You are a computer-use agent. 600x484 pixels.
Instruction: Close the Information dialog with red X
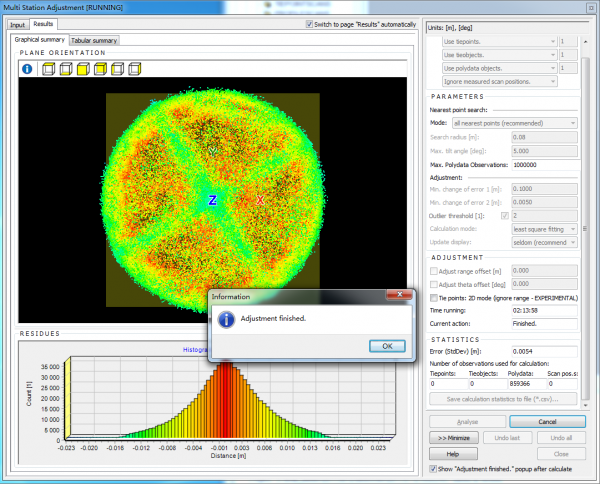point(399,294)
